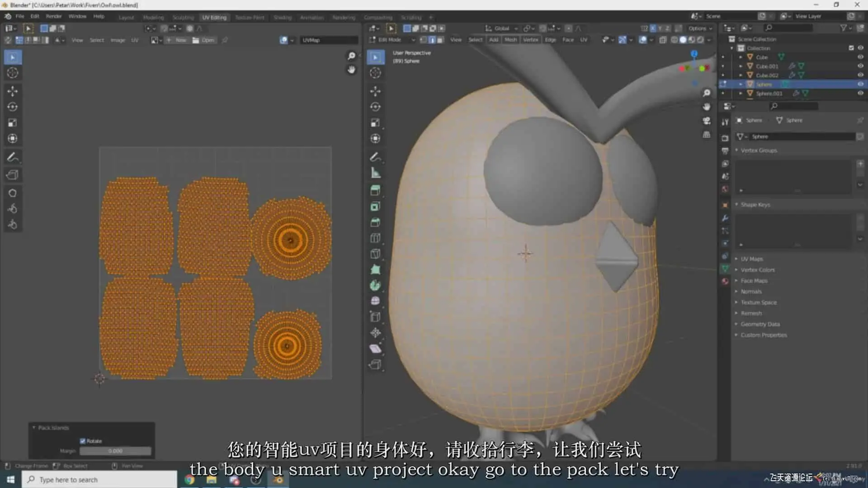Image resolution: width=868 pixels, height=488 pixels.
Task: Select the Knife tool in 3D viewport
Action: 375,253
